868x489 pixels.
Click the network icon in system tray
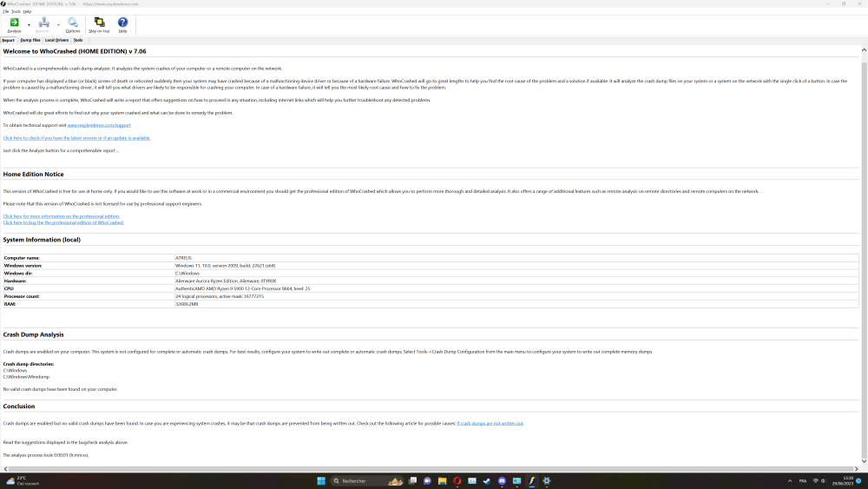pyautogui.click(x=815, y=480)
